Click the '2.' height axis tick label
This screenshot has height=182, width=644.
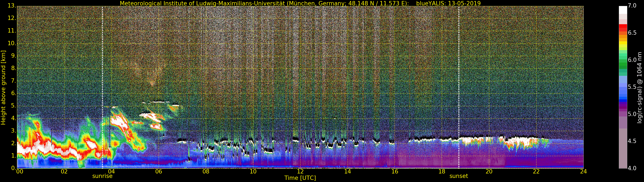click(x=14, y=143)
